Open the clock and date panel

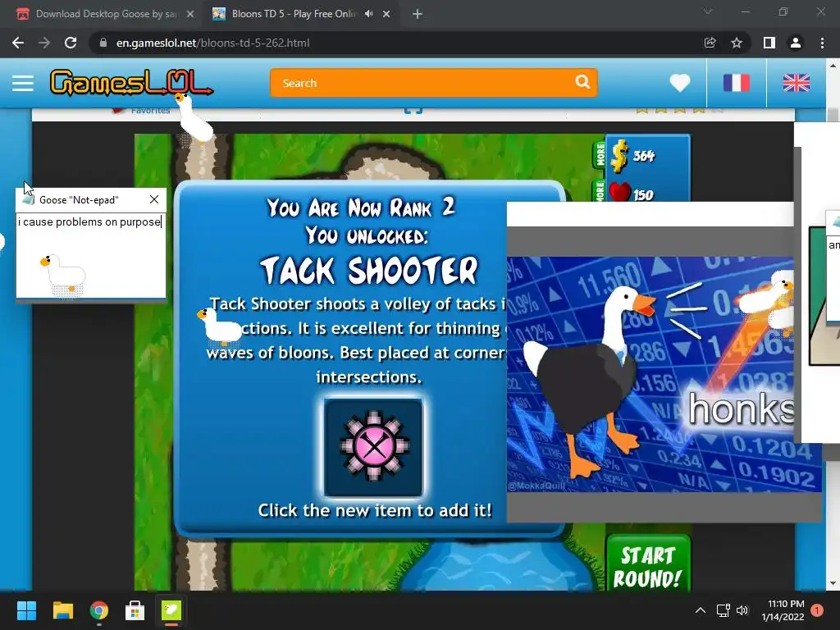(x=783, y=610)
